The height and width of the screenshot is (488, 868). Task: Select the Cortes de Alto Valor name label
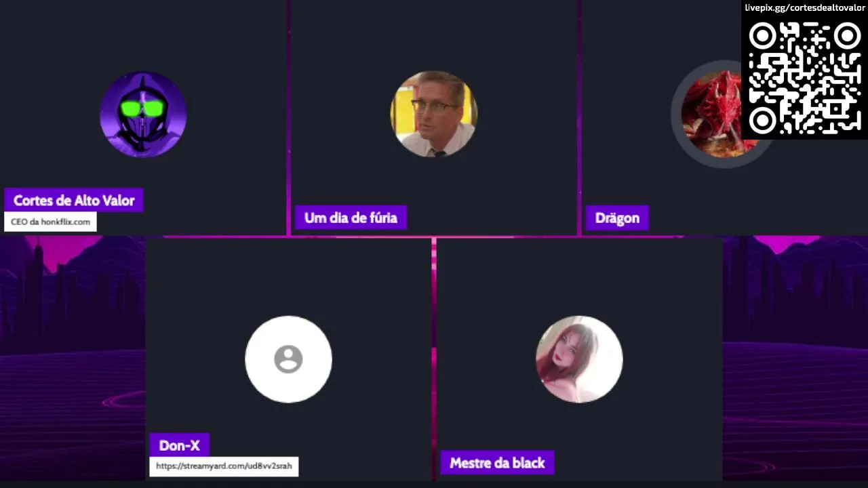click(x=74, y=201)
